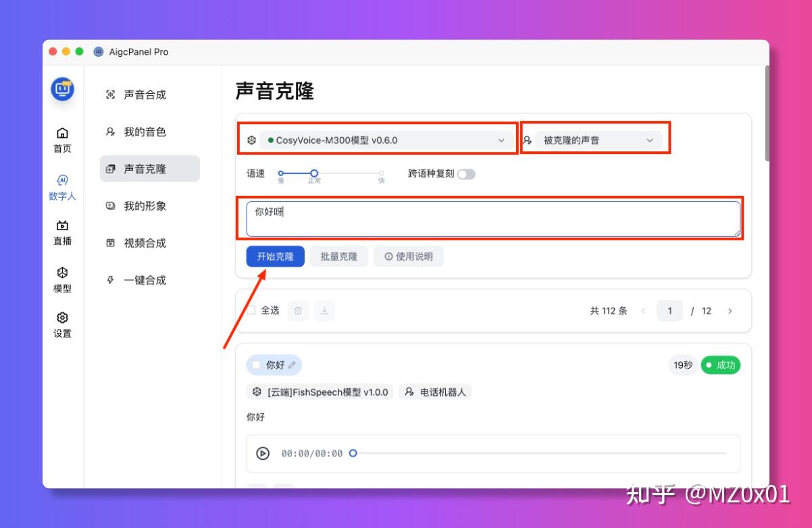
Task: Click the 语速 speed slider handle
Action: (314, 174)
